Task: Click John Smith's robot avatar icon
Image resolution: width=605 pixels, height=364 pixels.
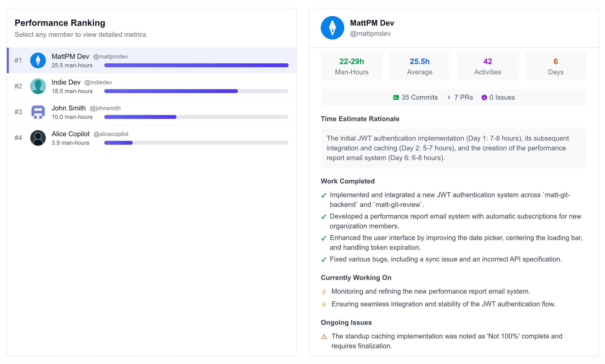Action: [x=38, y=112]
